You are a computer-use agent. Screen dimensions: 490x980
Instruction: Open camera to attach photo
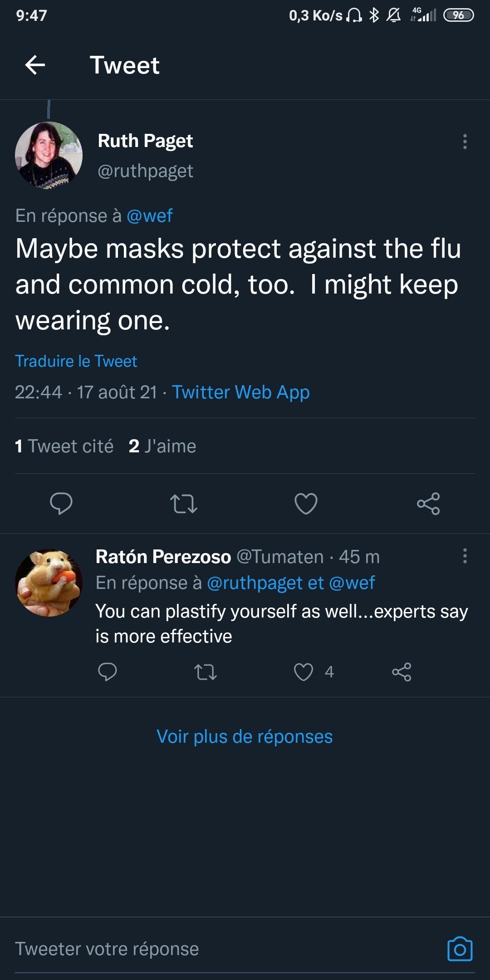click(460, 949)
